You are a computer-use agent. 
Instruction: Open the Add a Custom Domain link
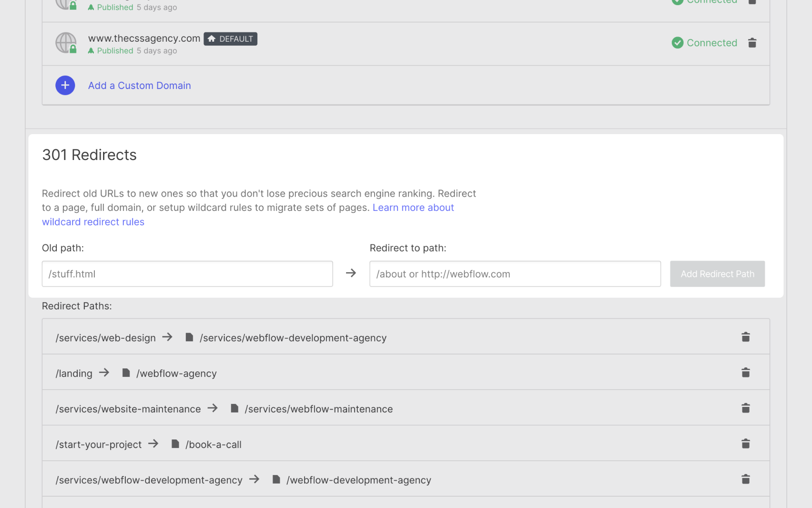pos(140,86)
